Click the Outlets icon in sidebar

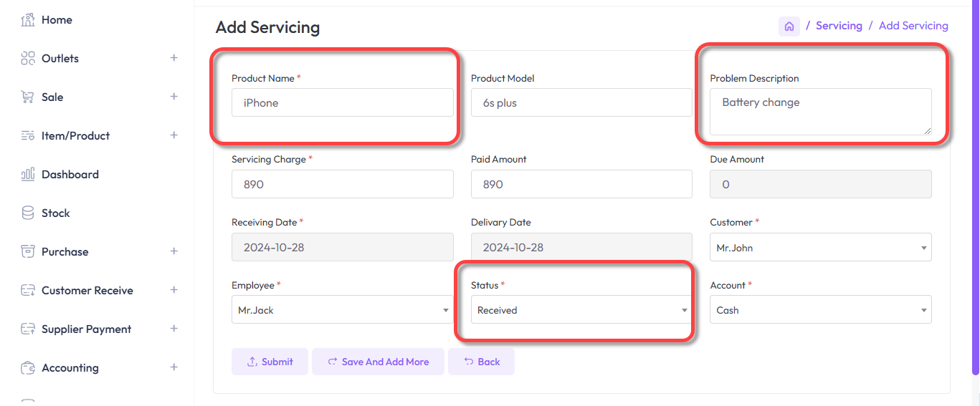point(28,59)
